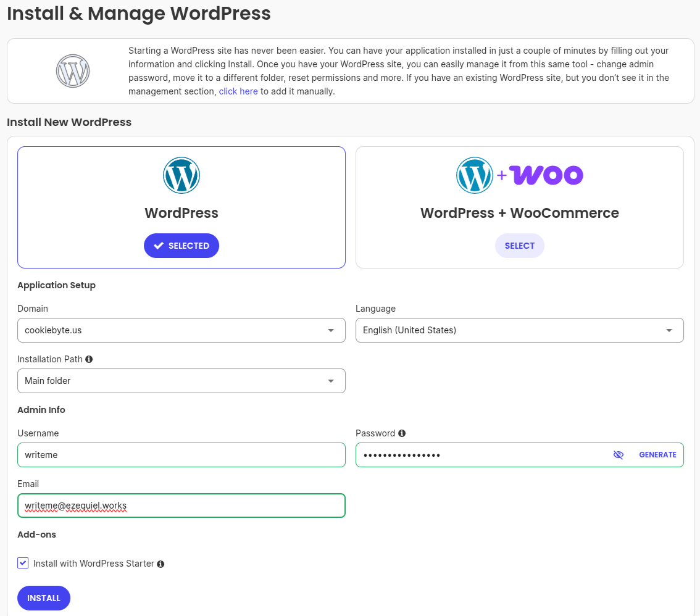Expand the Language dropdown
The width and height of the screenshot is (700, 616).
(519, 330)
